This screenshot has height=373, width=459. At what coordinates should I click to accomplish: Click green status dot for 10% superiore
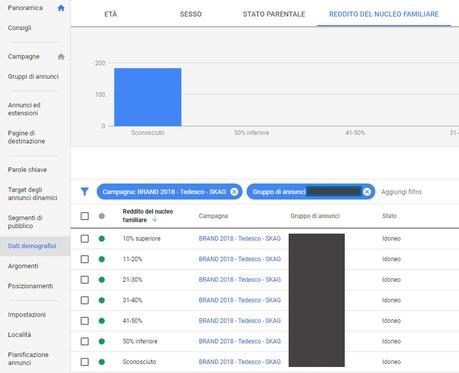(x=102, y=239)
